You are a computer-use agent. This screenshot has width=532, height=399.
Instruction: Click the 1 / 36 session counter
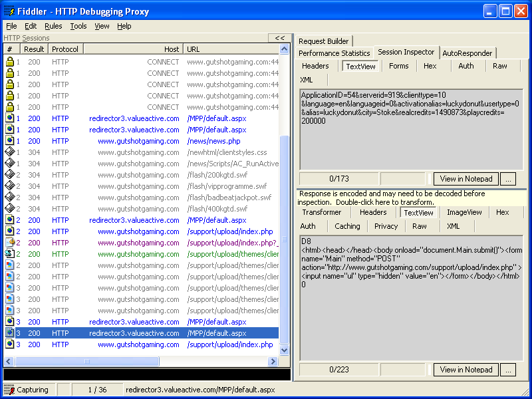[x=97, y=390]
